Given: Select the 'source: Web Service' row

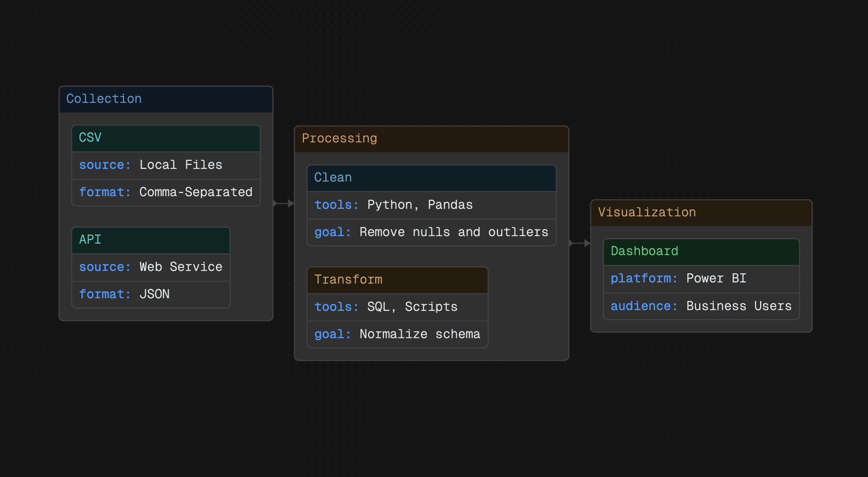Looking at the screenshot, I should tap(151, 267).
